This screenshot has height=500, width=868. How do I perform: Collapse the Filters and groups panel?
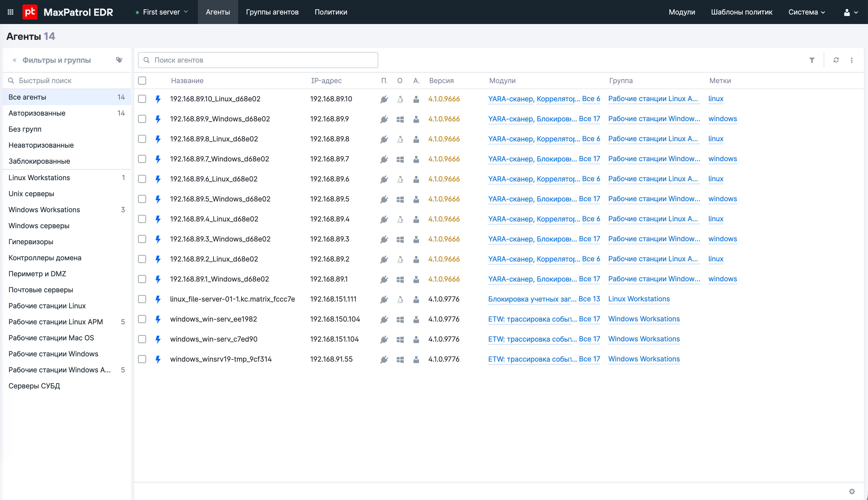click(15, 60)
